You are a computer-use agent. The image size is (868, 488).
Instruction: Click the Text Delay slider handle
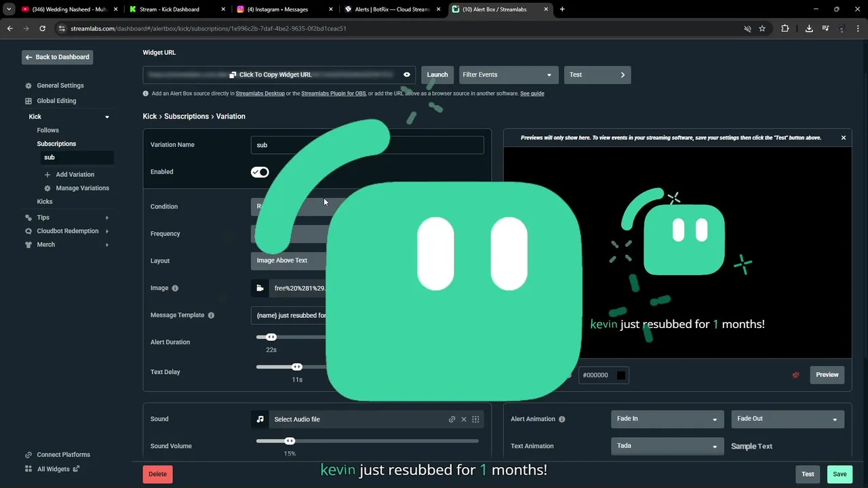coord(297,367)
